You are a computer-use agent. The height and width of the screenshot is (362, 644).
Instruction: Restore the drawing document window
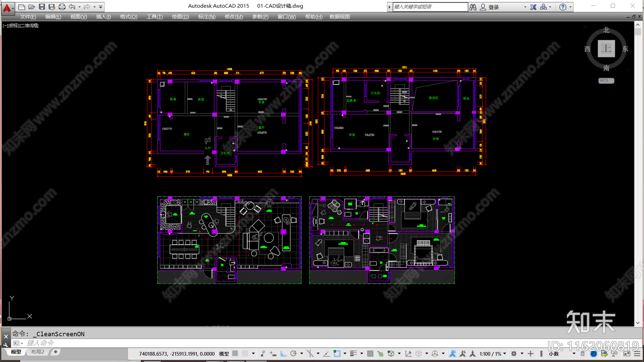[634, 17]
